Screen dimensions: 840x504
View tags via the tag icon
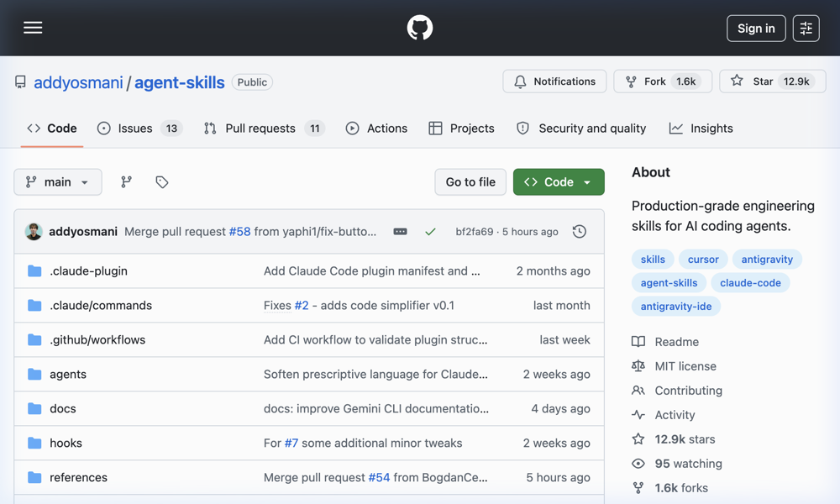(x=162, y=182)
